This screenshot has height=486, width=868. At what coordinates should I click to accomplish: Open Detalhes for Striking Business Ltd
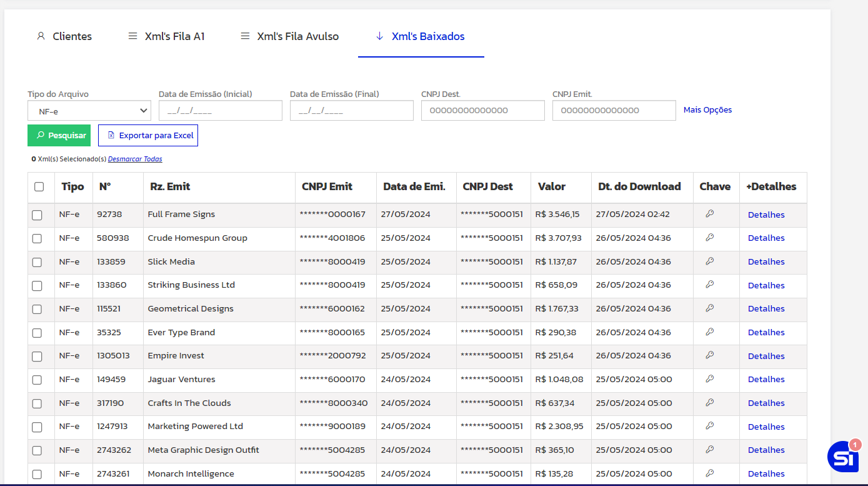point(766,285)
